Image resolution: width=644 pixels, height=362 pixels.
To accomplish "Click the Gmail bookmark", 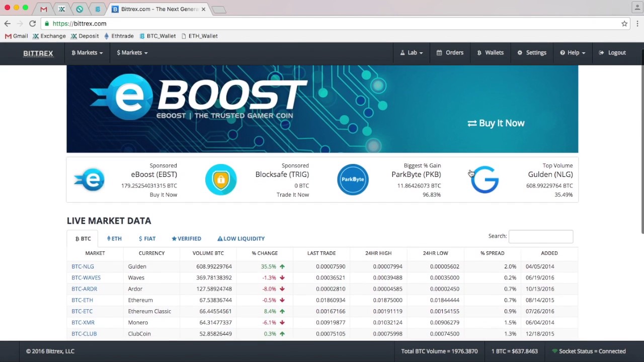I will [16, 36].
